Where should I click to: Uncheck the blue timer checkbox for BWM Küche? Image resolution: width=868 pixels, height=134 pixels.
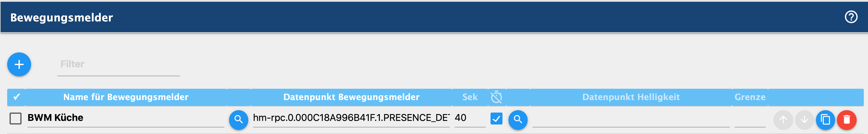[x=496, y=118]
